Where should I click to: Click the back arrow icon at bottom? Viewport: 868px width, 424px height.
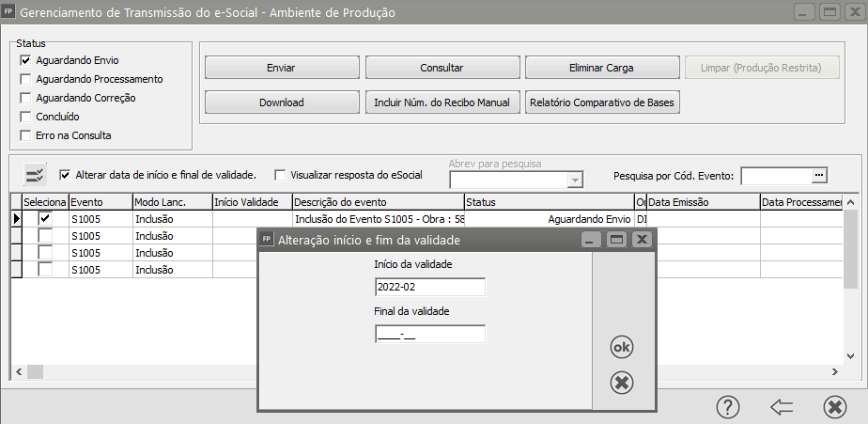(781, 406)
